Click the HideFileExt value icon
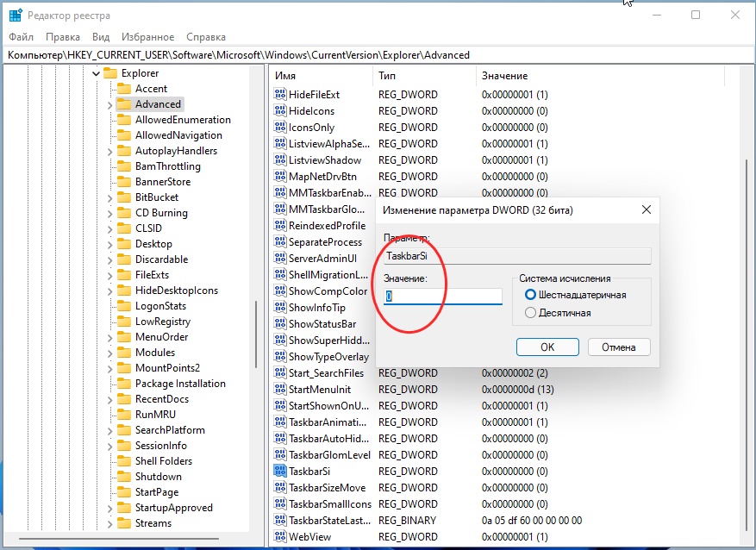 tap(279, 94)
